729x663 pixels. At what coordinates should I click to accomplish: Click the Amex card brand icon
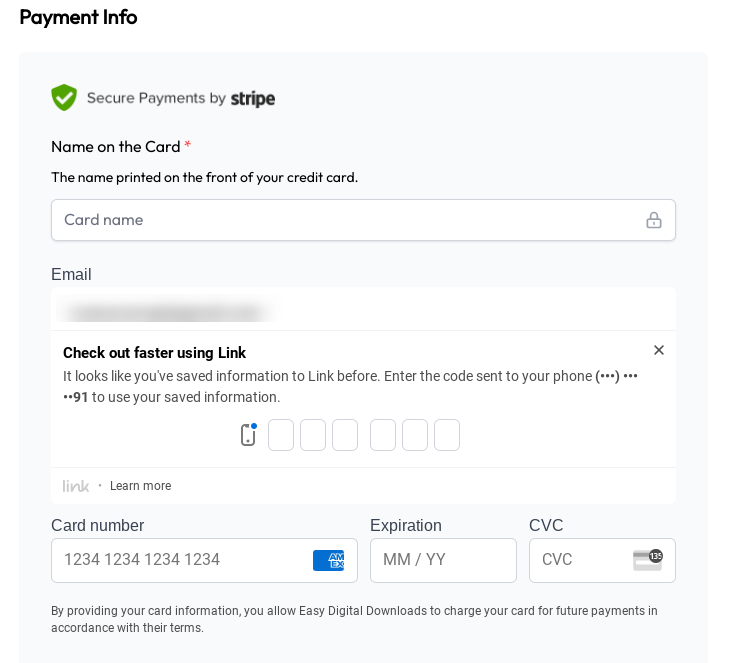(328, 560)
